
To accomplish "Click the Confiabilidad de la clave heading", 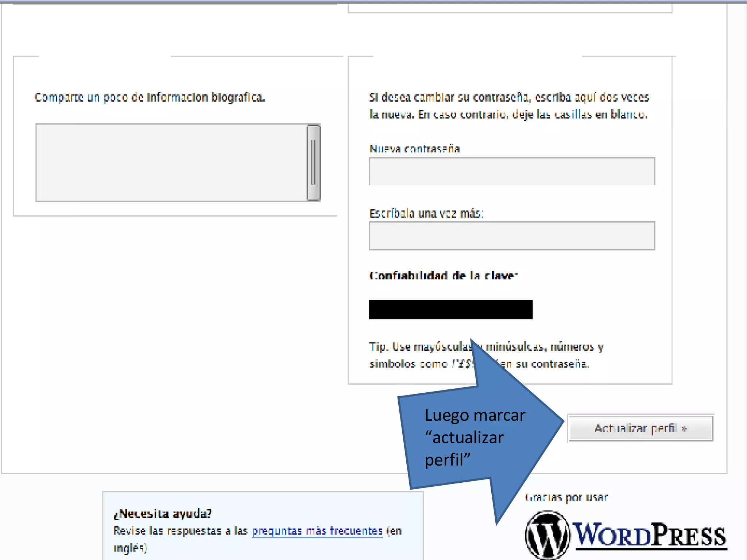I will 443,276.
